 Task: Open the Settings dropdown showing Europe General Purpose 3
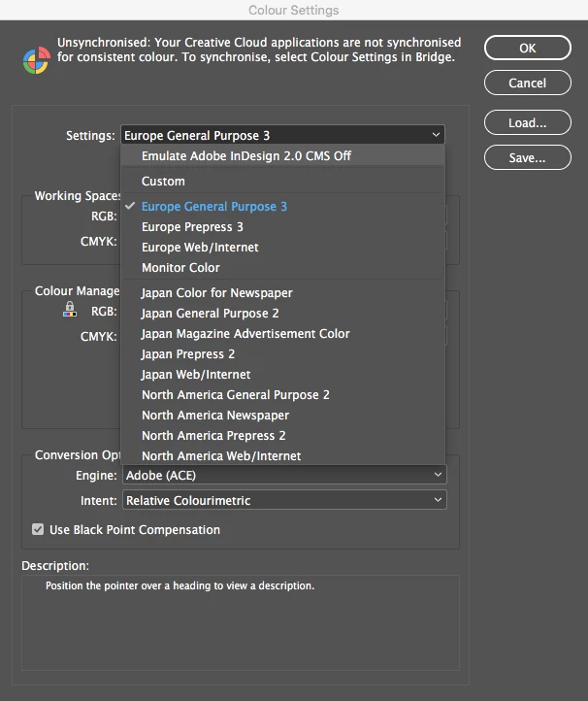(282, 135)
